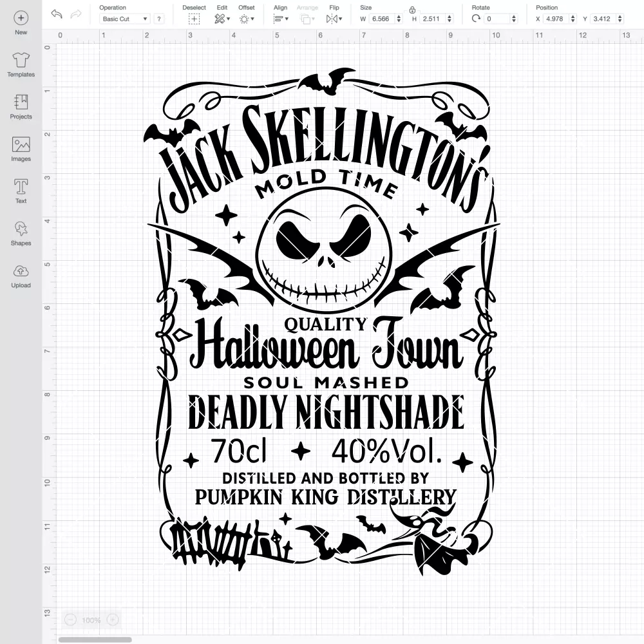Viewport: 644px width, 644px height.
Task: Toggle the size aspect ratio lock
Action: click(412, 10)
